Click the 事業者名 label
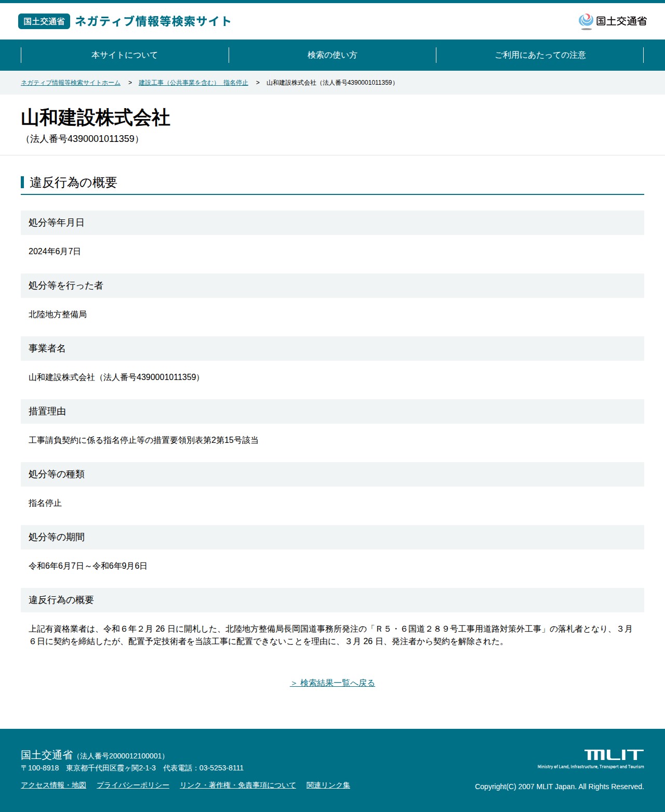 point(47,348)
